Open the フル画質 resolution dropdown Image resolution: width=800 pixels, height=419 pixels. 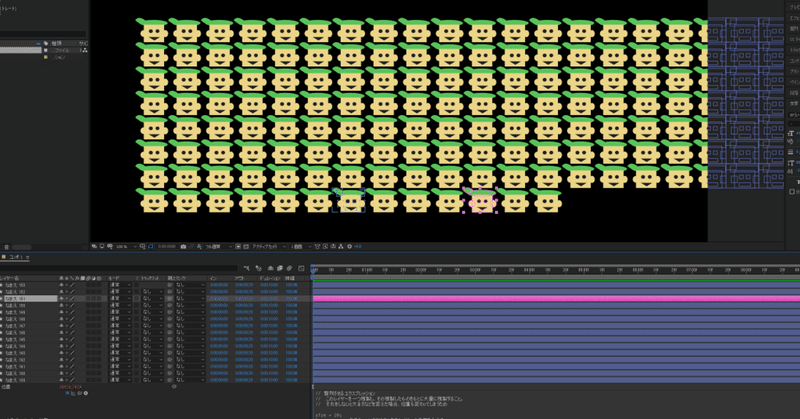point(218,247)
